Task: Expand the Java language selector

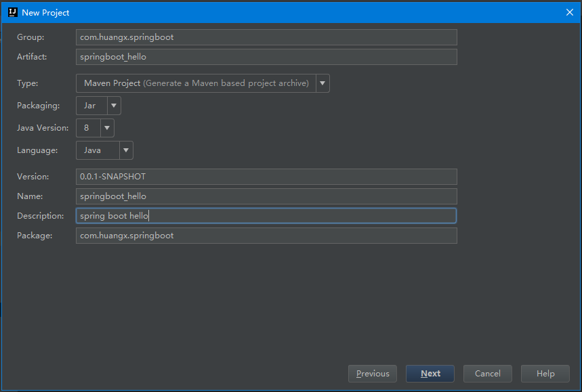Action: (x=104, y=150)
